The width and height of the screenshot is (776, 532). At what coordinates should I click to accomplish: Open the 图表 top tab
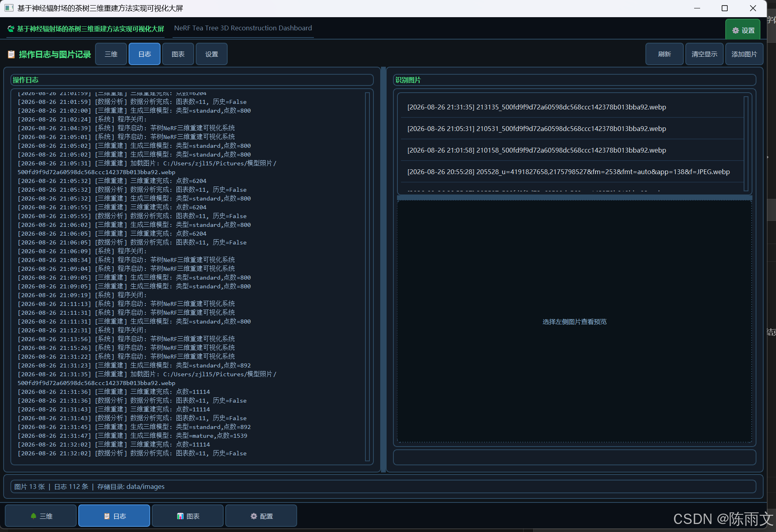pyautogui.click(x=178, y=54)
